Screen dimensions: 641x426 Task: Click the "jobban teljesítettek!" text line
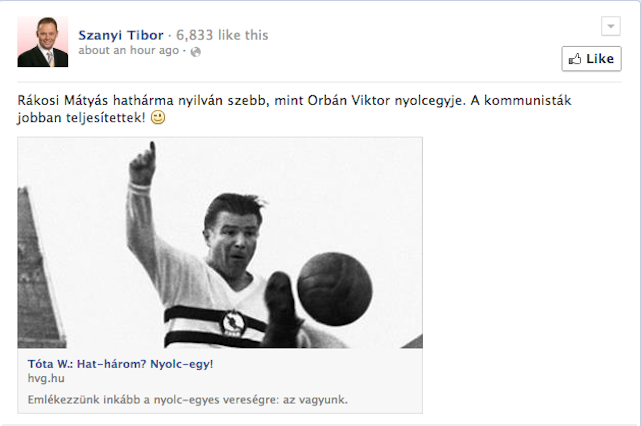81,118
